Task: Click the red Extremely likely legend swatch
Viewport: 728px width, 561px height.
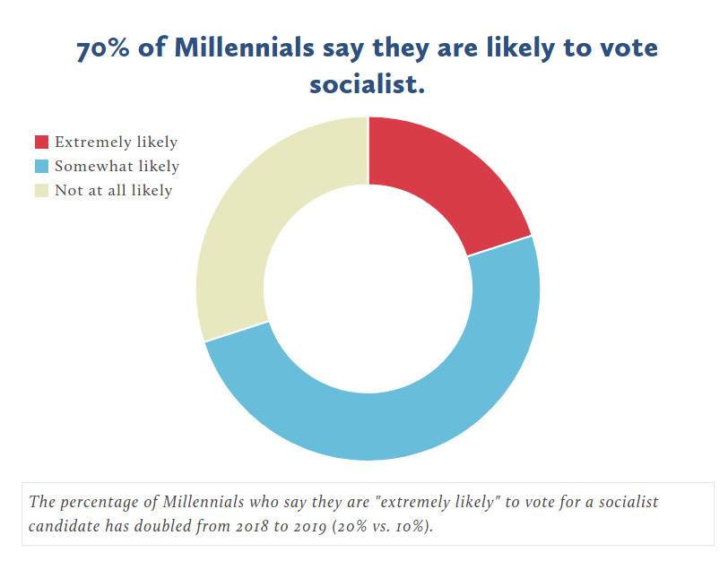Action: 41,142
